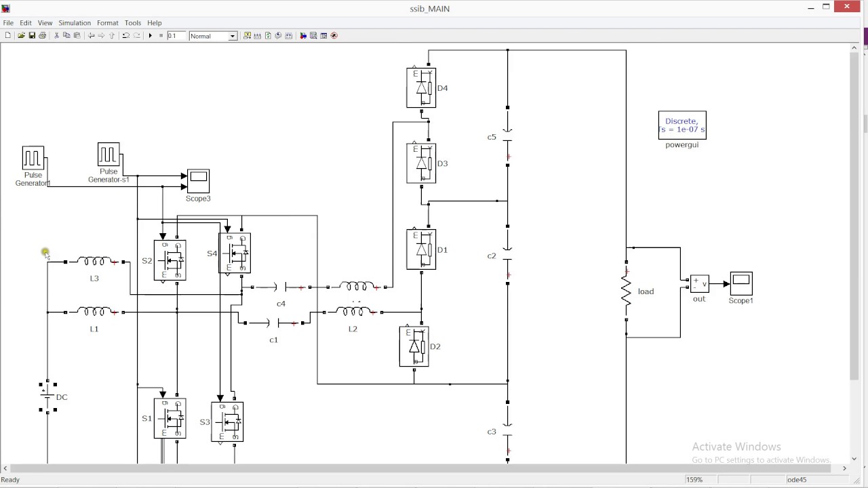868x488 pixels.
Task: Click the Cut scissors icon
Action: [x=56, y=35]
